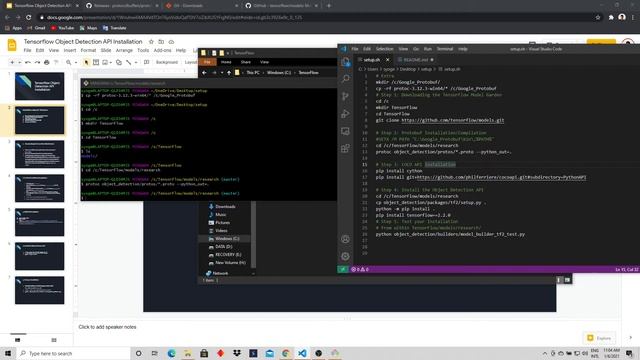This screenshot has width=640, height=360.
Task: Click the Background button in Slides toolbar
Action: pos(167,62)
